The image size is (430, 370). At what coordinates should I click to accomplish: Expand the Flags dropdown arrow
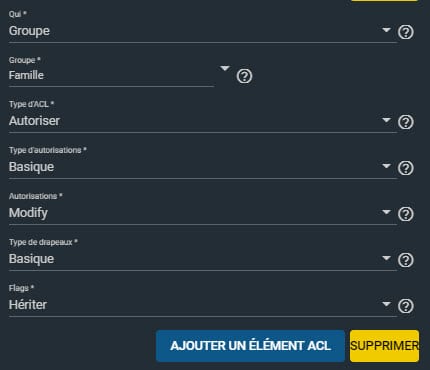pyautogui.click(x=386, y=304)
